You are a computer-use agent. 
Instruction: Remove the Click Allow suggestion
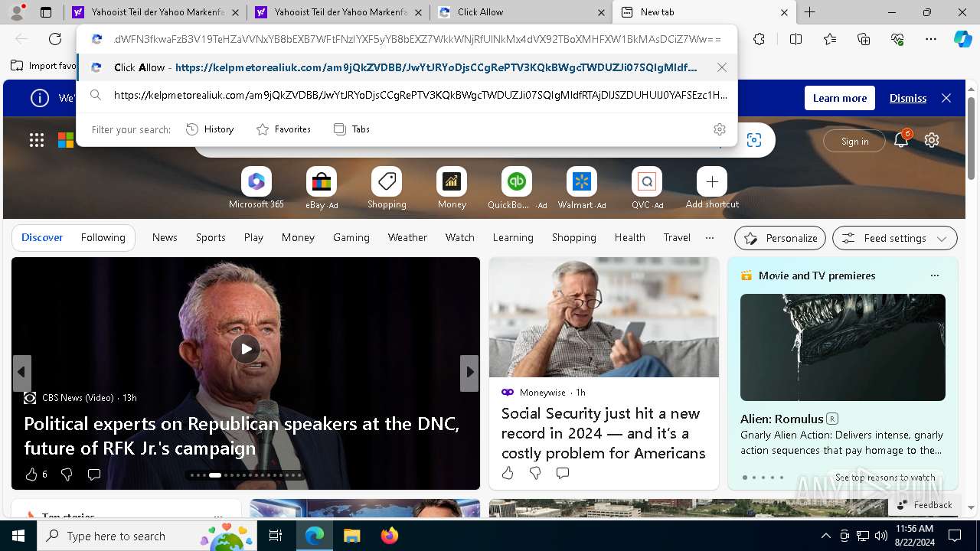point(722,67)
